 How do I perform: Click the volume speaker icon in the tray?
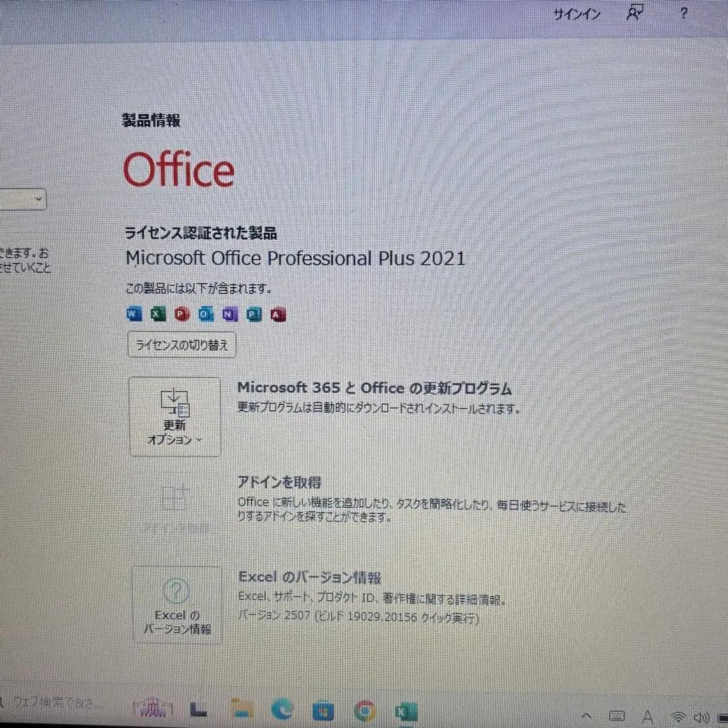pyautogui.click(x=701, y=717)
